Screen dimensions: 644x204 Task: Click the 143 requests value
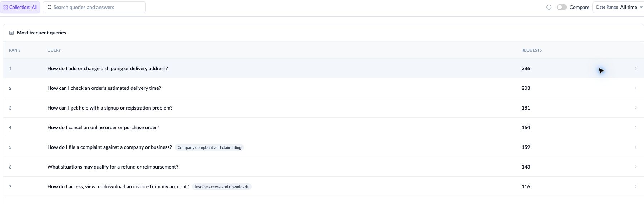tap(526, 167)
